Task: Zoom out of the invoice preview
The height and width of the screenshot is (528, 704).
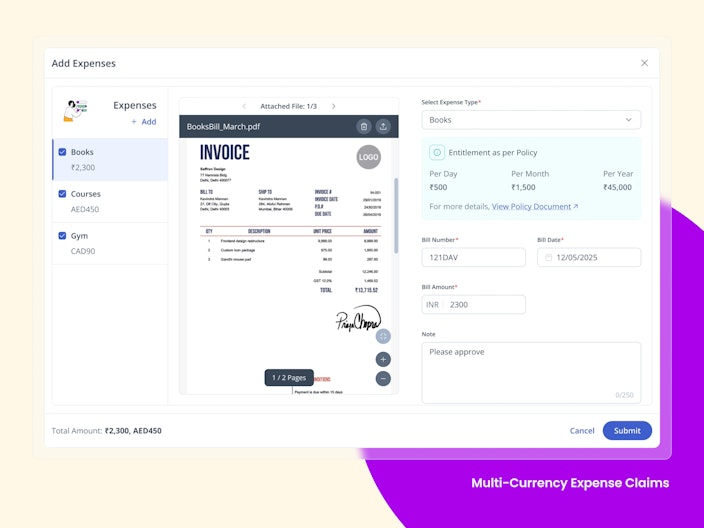Action: pos(383,378)
